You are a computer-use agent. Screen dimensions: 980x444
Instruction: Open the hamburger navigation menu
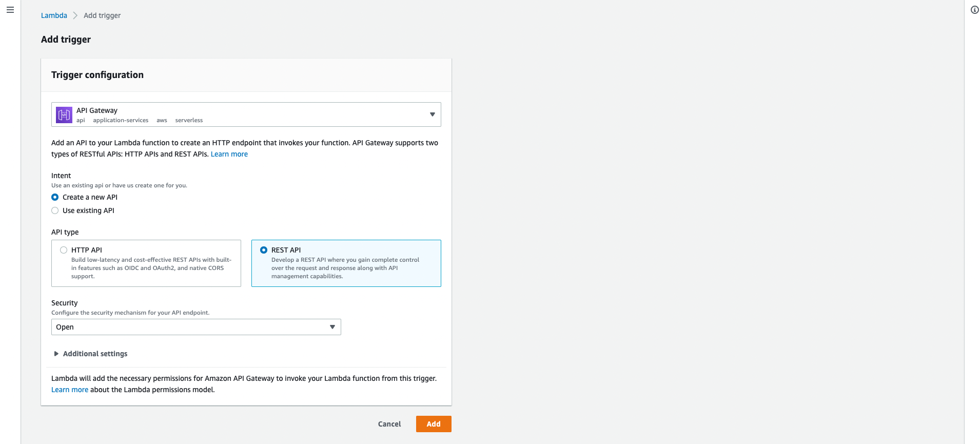[10, 10]
